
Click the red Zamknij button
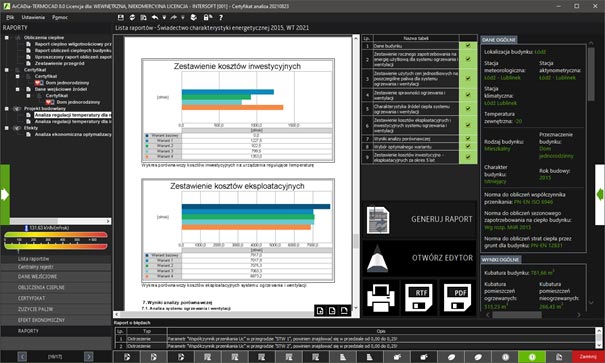point(588,357)
